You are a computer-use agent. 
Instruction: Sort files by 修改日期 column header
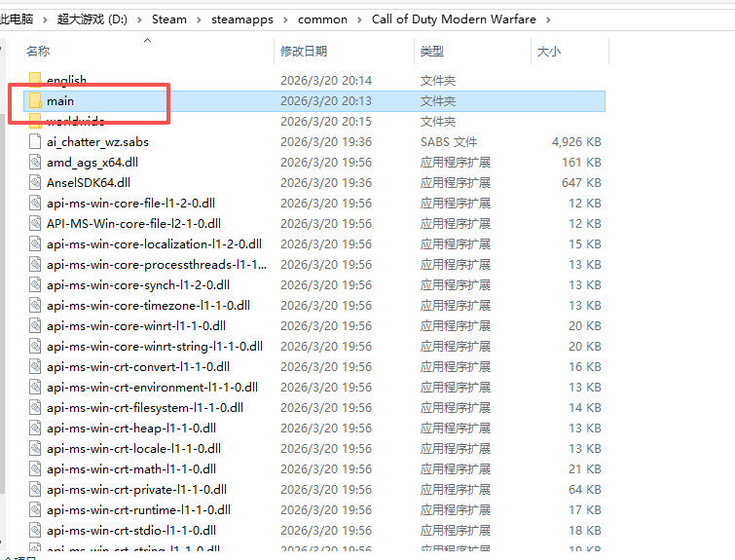303,51
